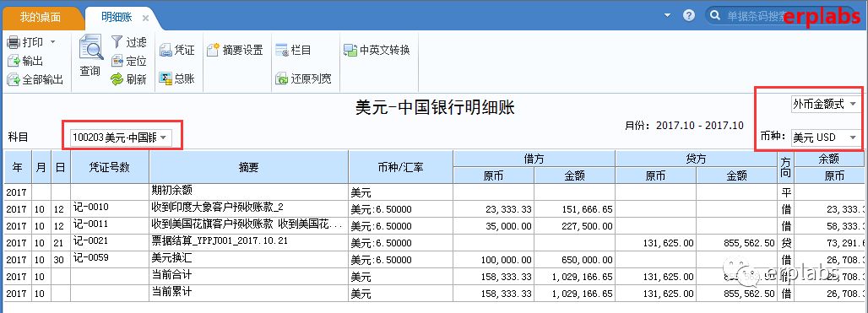Screen dimensions: 868x313
Task: Switch to My Desktop (我的桌面) tab
Action: [x=41, y=17]
